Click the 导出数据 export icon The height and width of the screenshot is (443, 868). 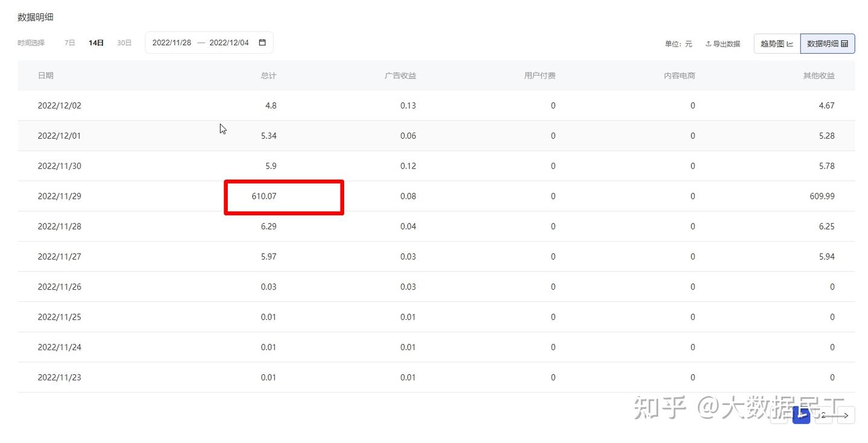coord(708,44)
